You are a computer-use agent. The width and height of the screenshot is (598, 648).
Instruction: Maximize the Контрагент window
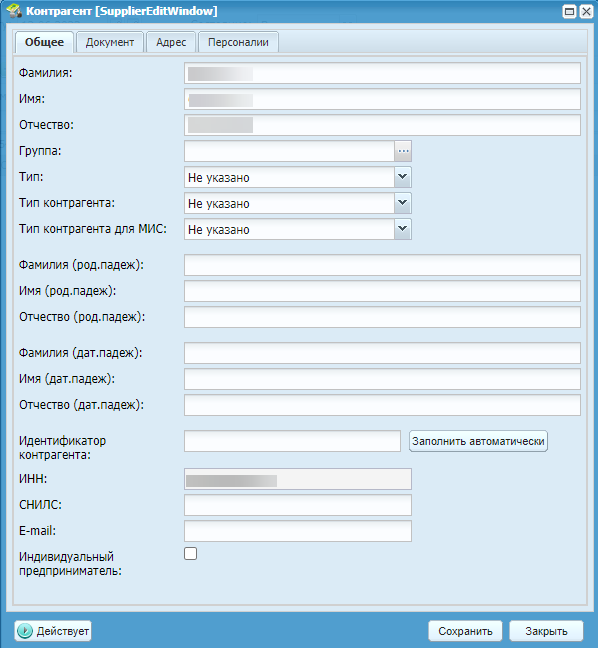click(x=569, y=12)
